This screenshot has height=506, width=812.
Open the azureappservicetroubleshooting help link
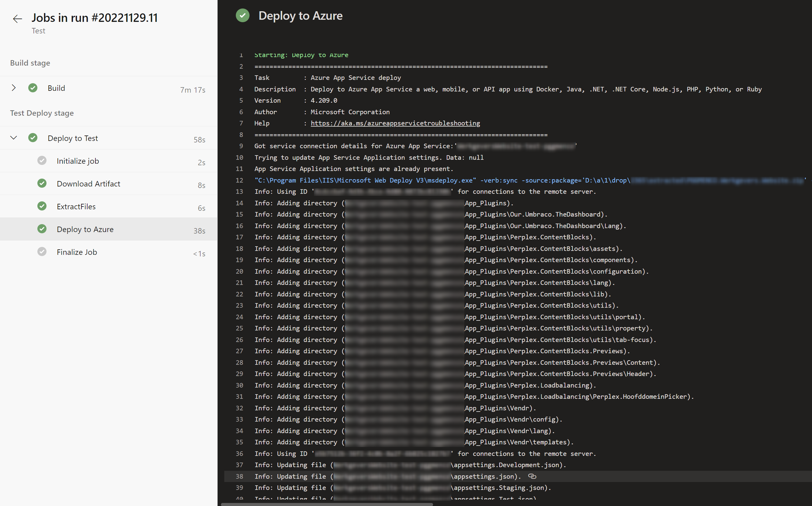(x=395, y=123)
